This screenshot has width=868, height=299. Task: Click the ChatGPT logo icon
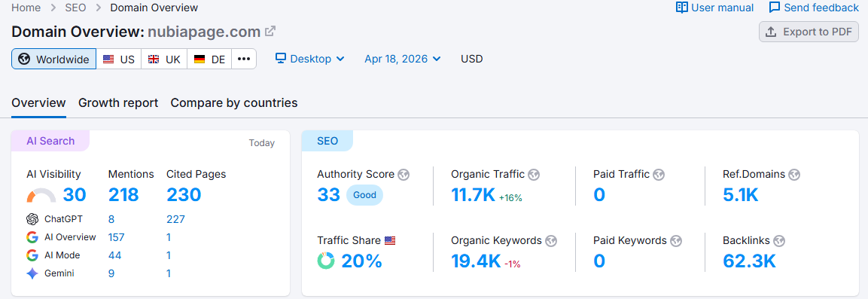pos(32,219)
